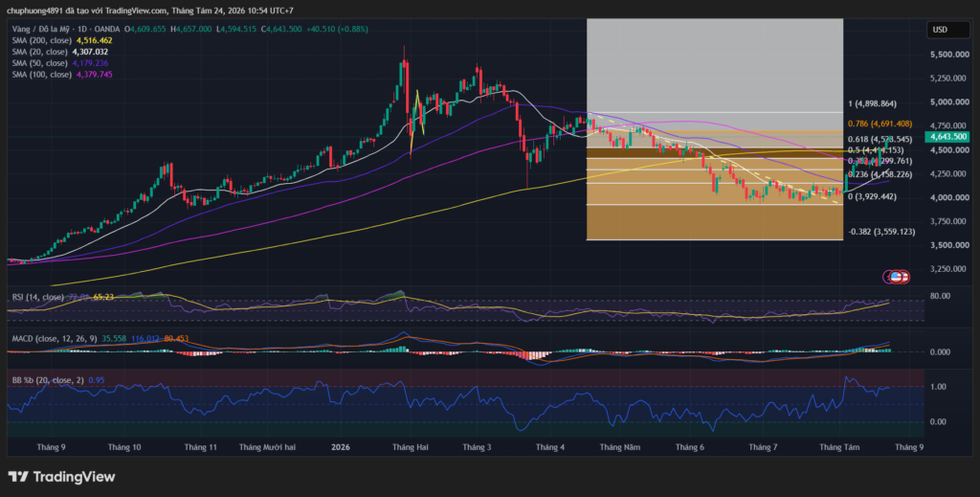Click the RSI 80.00 scale label
980x497 pixels.
pos(940,296)
